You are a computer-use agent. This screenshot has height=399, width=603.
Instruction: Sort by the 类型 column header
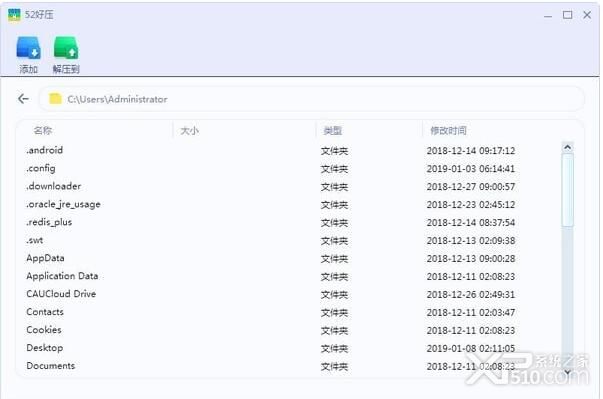click(x=333, y=131)
